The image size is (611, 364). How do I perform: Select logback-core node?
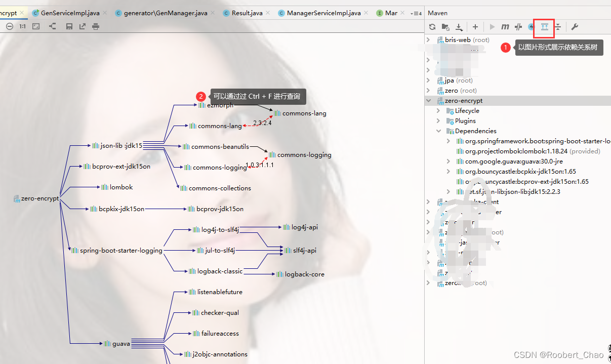point(301,274)
